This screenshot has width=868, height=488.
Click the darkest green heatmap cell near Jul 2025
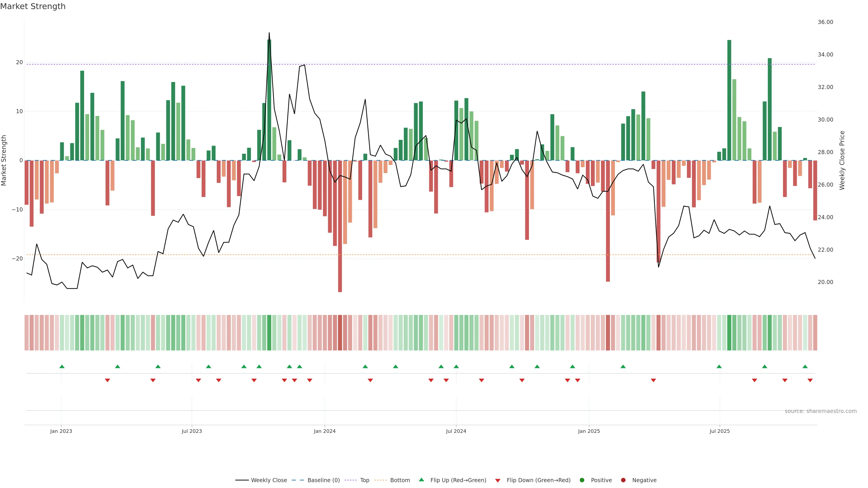coord(729,333)
